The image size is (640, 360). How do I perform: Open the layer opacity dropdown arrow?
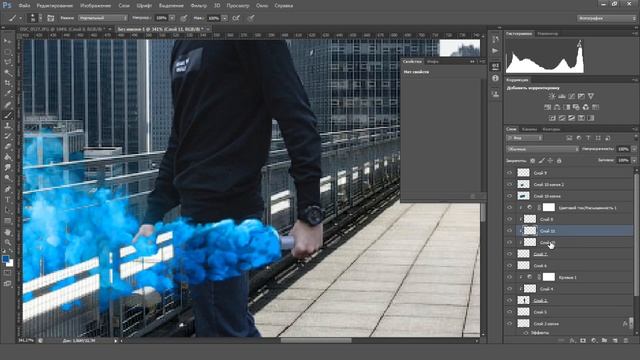[x=633, y=149]
